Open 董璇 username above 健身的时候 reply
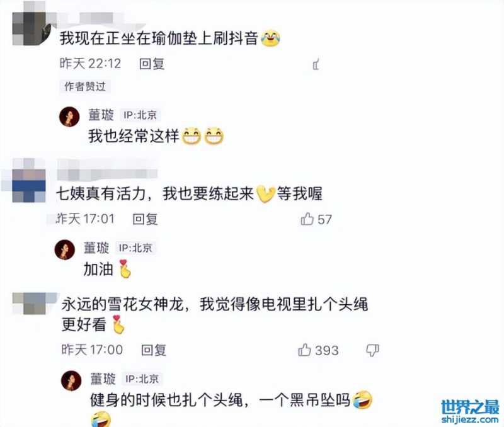Viewport: 504px width, 427px height. (x=103, y=379)
